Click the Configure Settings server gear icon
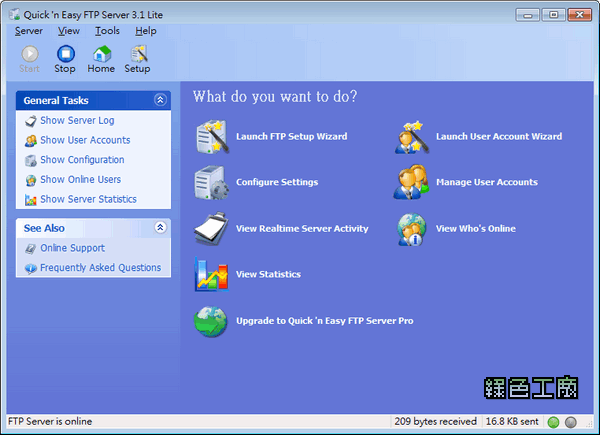This screenshot has width=600, height=435. point(211,182)
